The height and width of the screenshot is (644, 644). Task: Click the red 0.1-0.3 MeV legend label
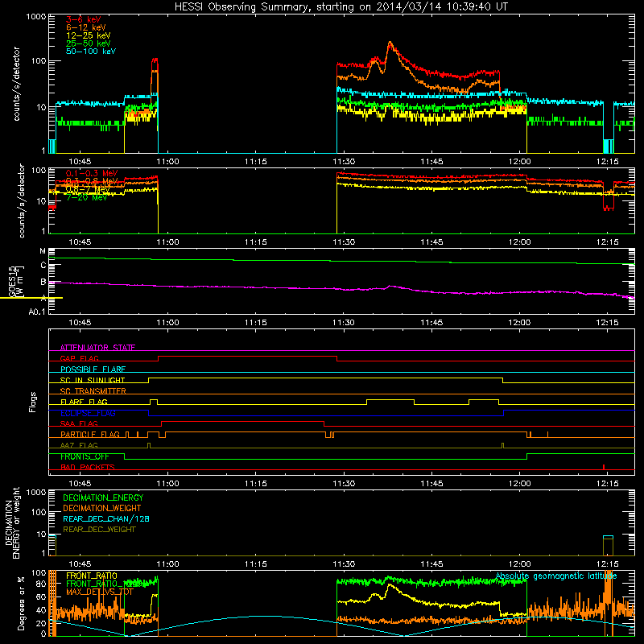pos(92,173)
